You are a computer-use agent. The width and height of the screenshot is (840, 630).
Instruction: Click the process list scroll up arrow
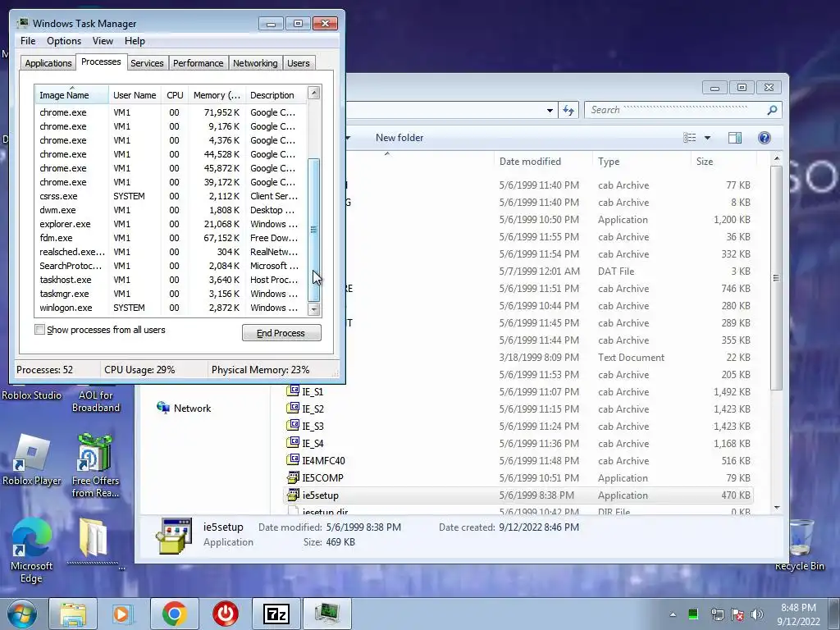[x=314, y=93]
